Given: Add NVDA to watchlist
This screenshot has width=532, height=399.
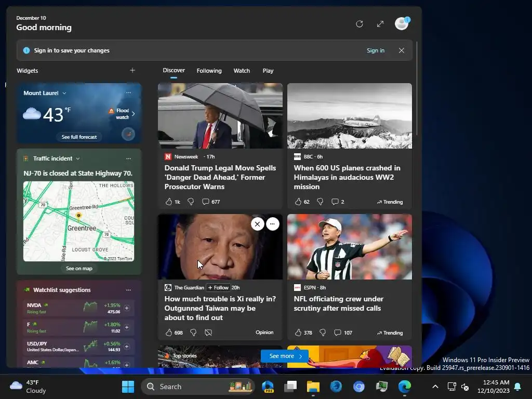Looking at the screenshot, I should tap(127, 308).
